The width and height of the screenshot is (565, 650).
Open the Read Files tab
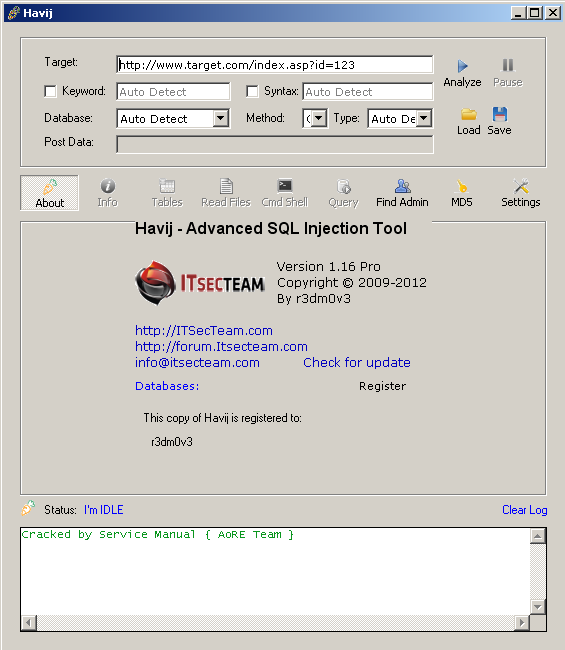226,193
